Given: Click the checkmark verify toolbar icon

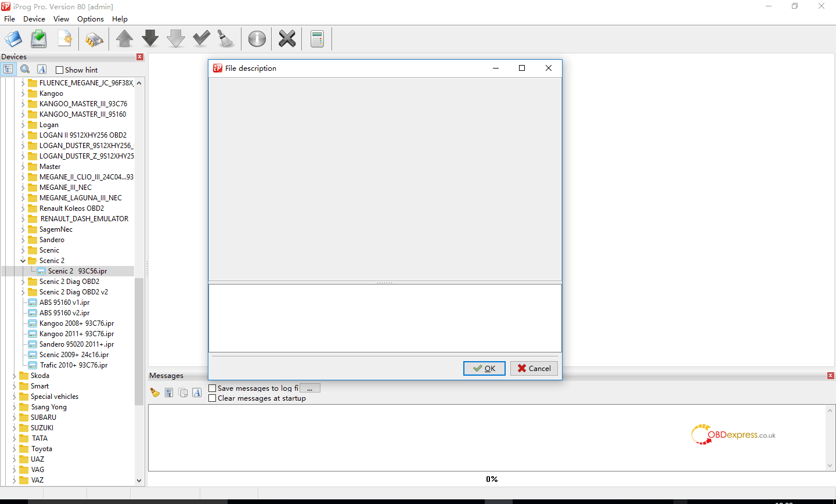Looking at the screenshot, I should 201,39.
